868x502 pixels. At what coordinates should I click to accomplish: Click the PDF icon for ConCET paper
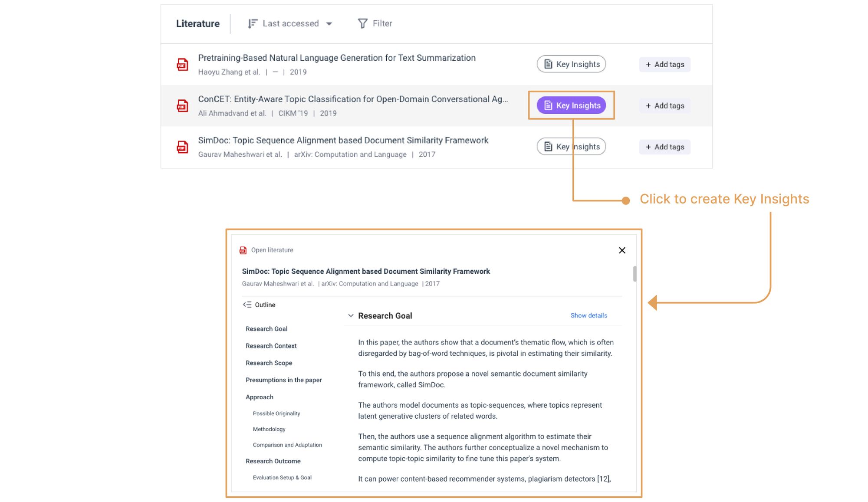(182, 105)
